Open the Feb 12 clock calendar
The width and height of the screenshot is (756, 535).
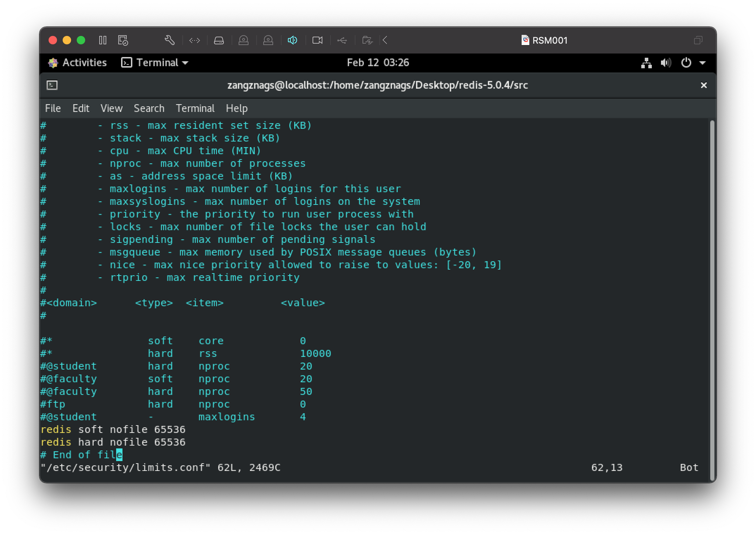point(378,63)
